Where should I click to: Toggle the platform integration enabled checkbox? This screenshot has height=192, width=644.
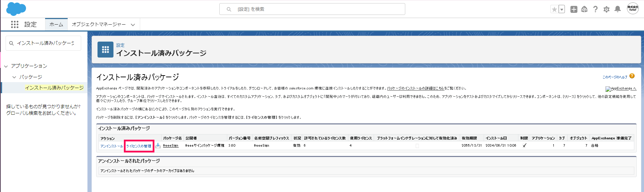(417, 146)
